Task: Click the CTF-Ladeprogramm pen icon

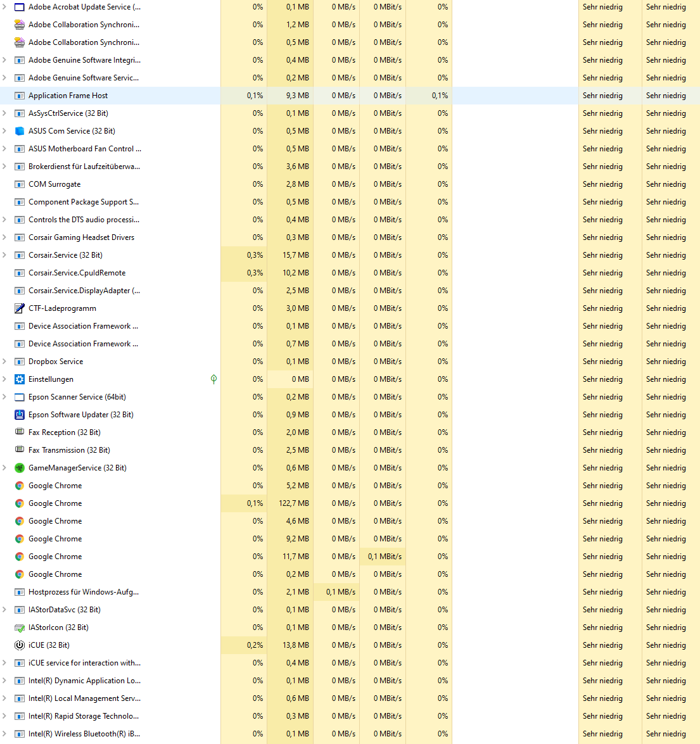Action: point(20,308)
